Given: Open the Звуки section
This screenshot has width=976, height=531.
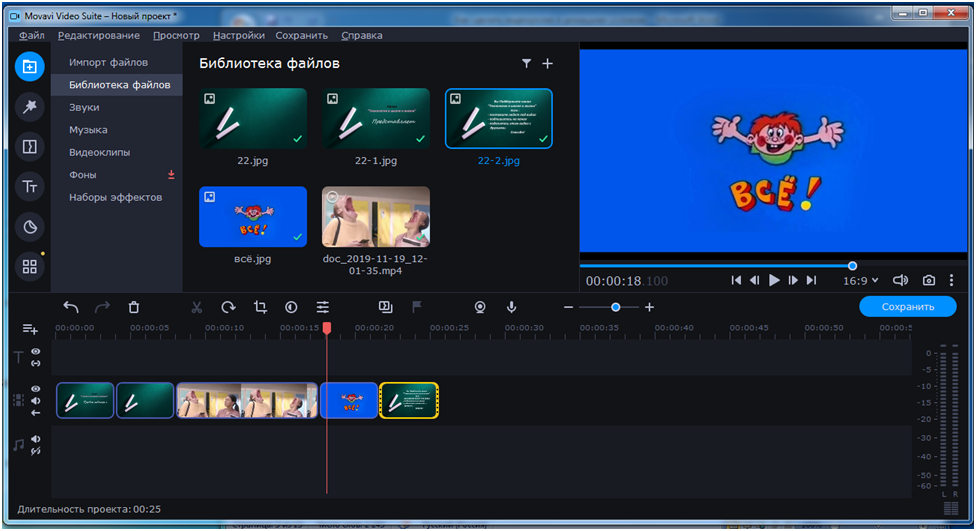Looking at the screenshot, I should tap(84, 107).
